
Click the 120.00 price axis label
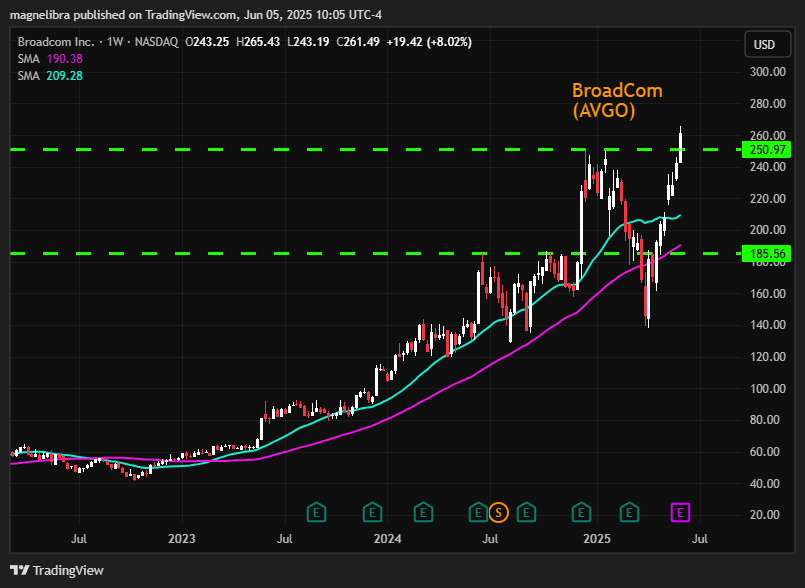click(x=768, y=357)
